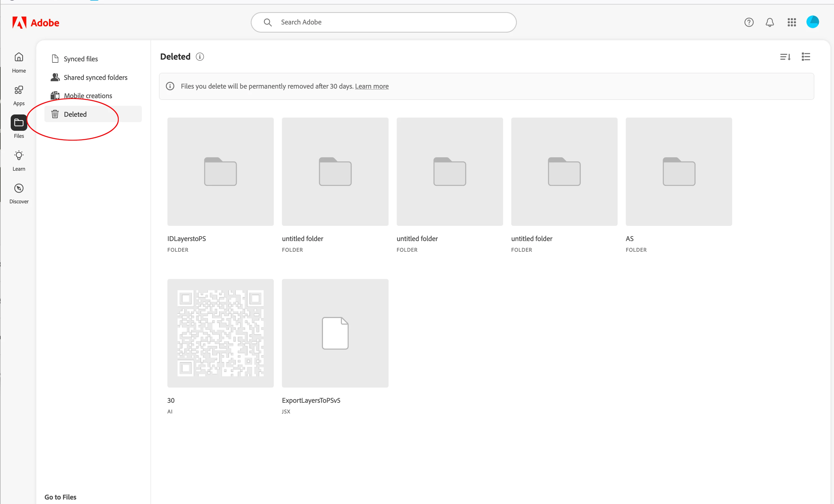Open the notifications bell
Viewport: 834px width, 504px height.
[x=770, y=22]
